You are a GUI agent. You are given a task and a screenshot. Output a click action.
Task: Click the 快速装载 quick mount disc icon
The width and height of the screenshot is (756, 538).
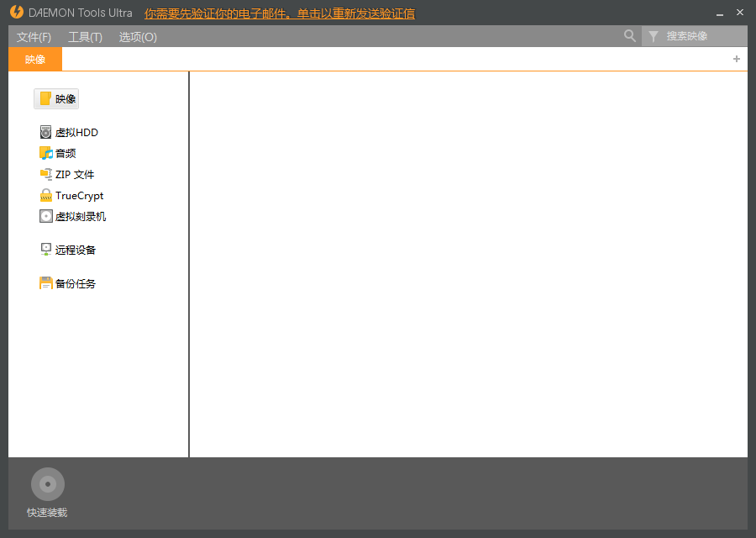click(x=48, y=484)
